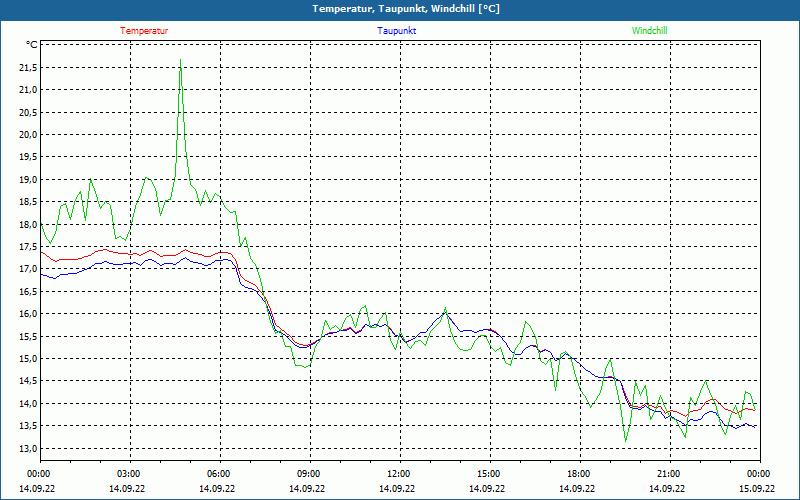Click the 16,5 y-axis value
Viewport: 800px width, 500px height.
click(x=28, y=291)
